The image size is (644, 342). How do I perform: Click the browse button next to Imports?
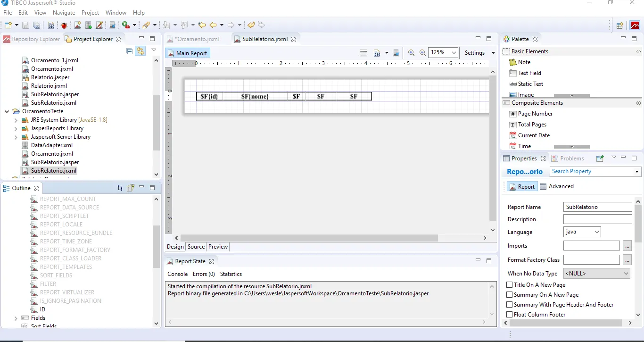pyautogui.click(x=627, y=246)
